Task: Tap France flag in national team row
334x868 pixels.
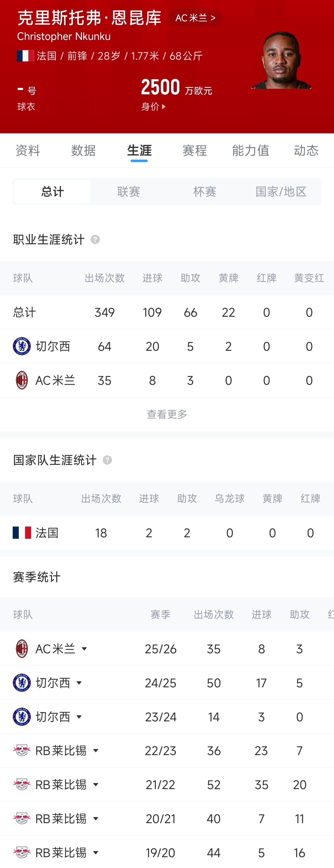Action: 22,533
